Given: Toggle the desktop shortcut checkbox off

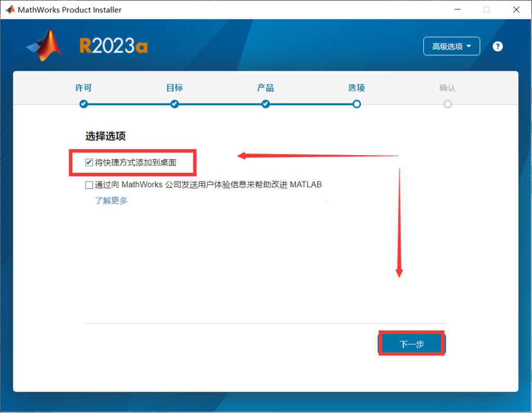Looking at the screenshot, I should point(89,163).
